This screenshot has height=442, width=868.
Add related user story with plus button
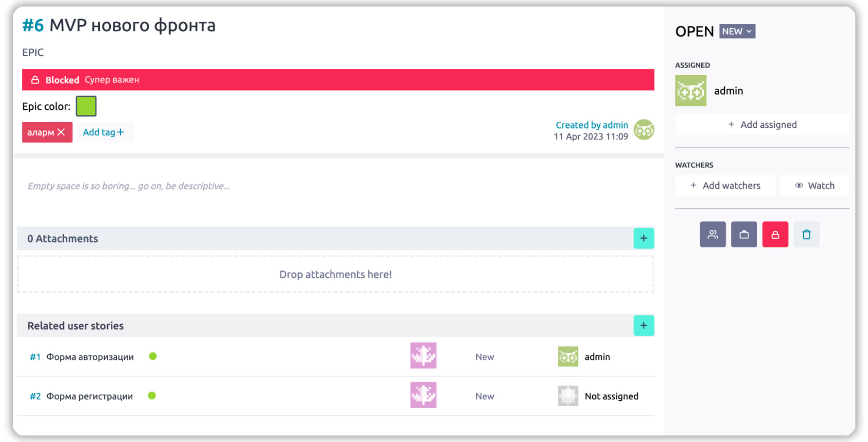tap(644, 326)
